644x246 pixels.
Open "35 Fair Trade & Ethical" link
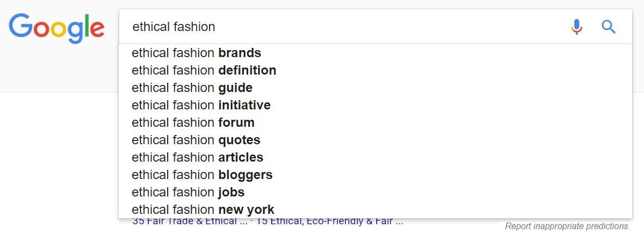[x=185, y=222]
